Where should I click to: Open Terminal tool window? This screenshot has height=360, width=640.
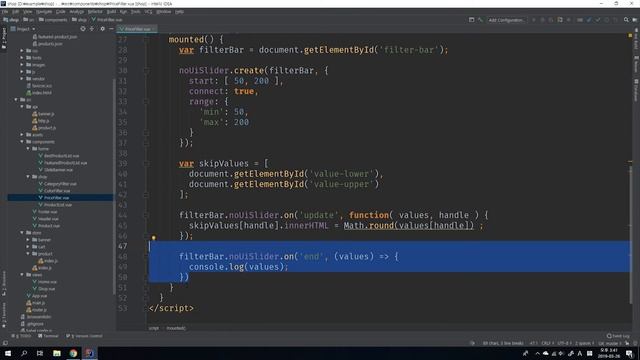[48, 336]
